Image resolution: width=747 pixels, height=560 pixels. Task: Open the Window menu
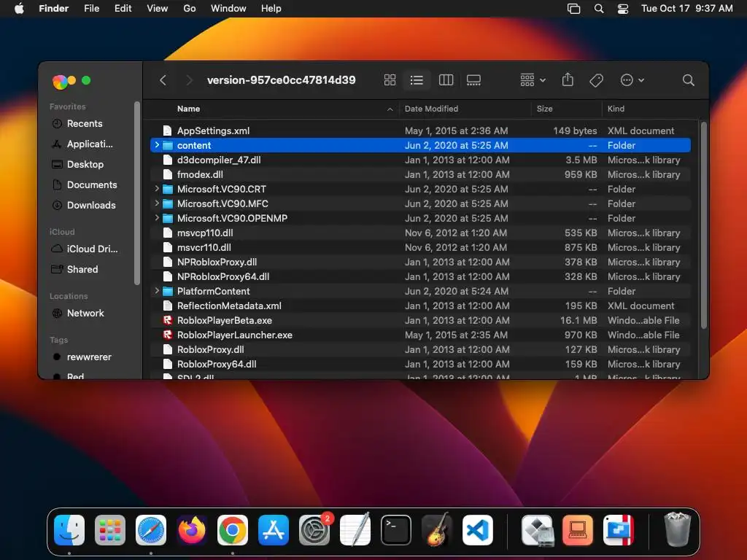pyautogui.click(x=228, y=9)
